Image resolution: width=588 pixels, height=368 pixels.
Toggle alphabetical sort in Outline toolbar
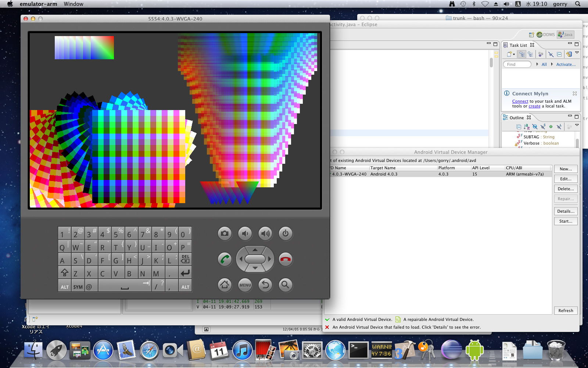(527, 127)
